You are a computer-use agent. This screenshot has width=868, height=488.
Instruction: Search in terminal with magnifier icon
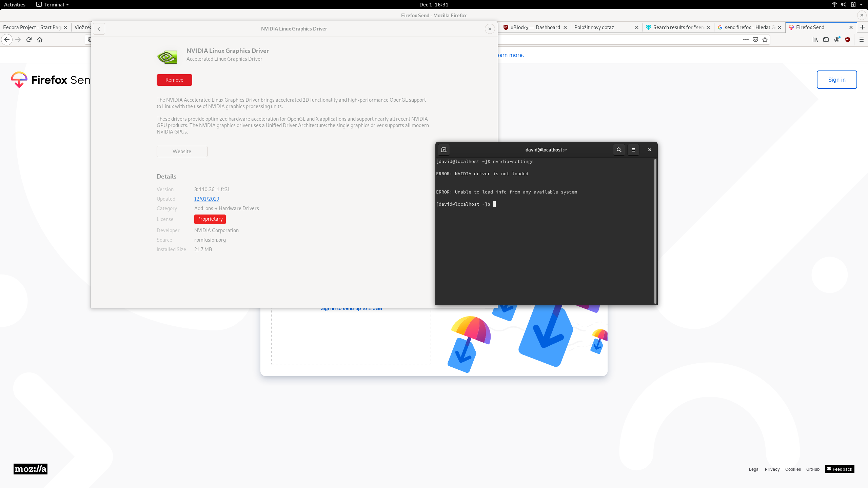coord(619,150)
